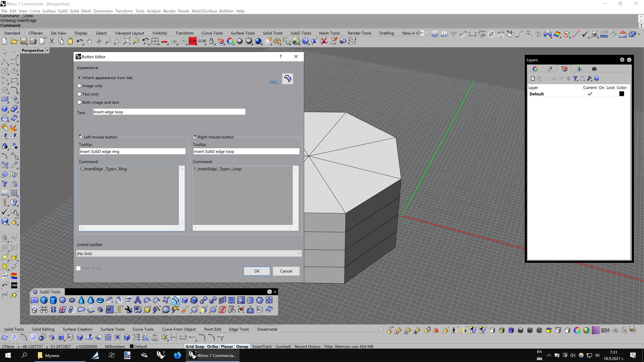
Task: Toggle Osnap in the status bar
Action: tap(242, 346)
